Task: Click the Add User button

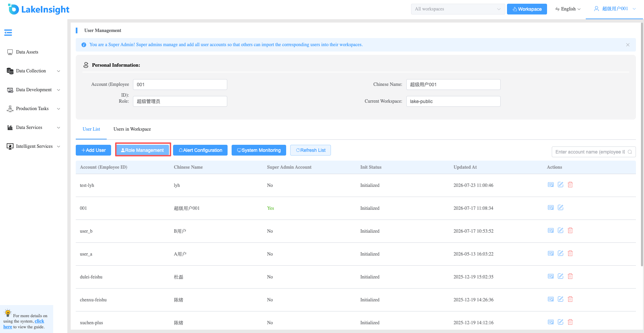Action: click(93, 150)
